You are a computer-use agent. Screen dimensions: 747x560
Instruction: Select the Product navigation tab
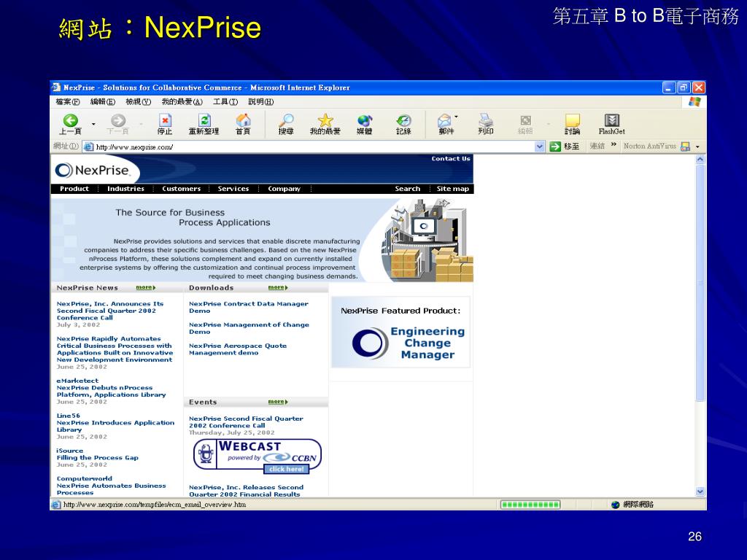point(74,189)
